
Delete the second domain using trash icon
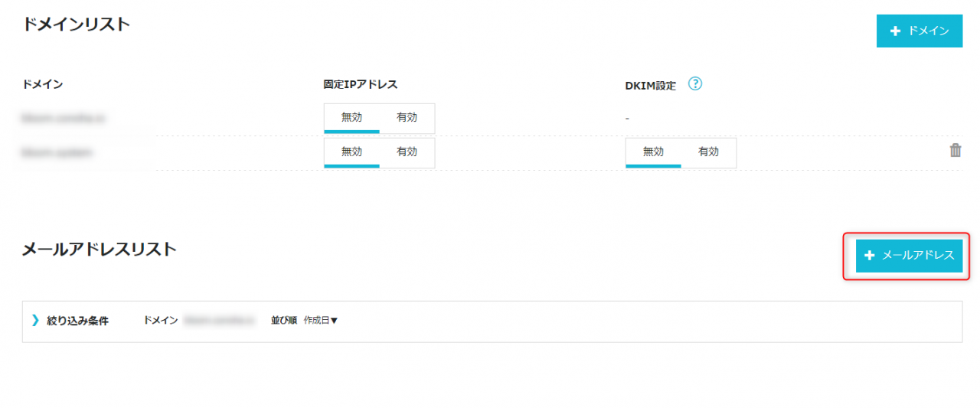955,151
